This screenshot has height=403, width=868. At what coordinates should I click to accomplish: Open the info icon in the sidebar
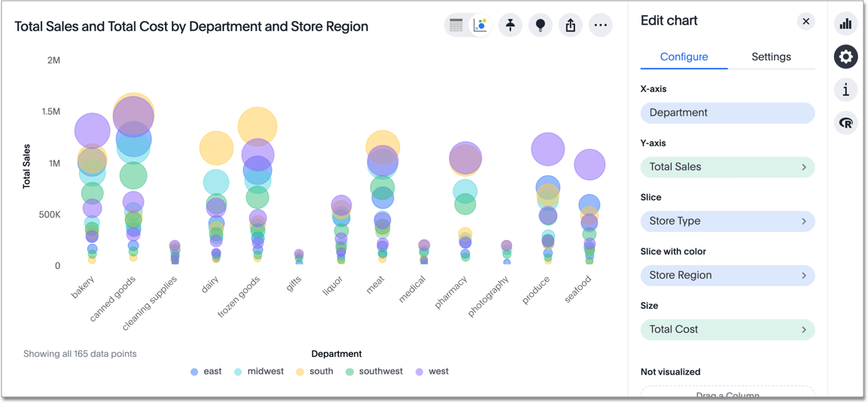[x=845, y=90]
